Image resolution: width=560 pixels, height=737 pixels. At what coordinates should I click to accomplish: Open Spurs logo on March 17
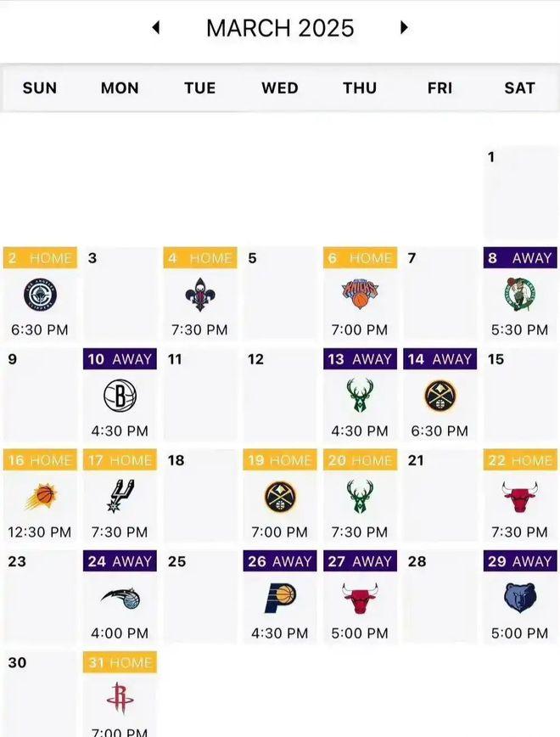120,497
